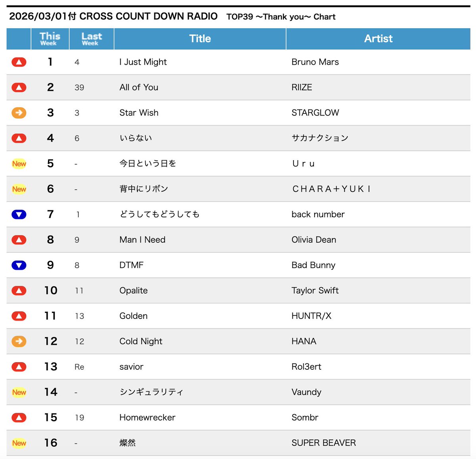Select the title savior
Screen dimensions: 476x459
click(x=131, y=367)
